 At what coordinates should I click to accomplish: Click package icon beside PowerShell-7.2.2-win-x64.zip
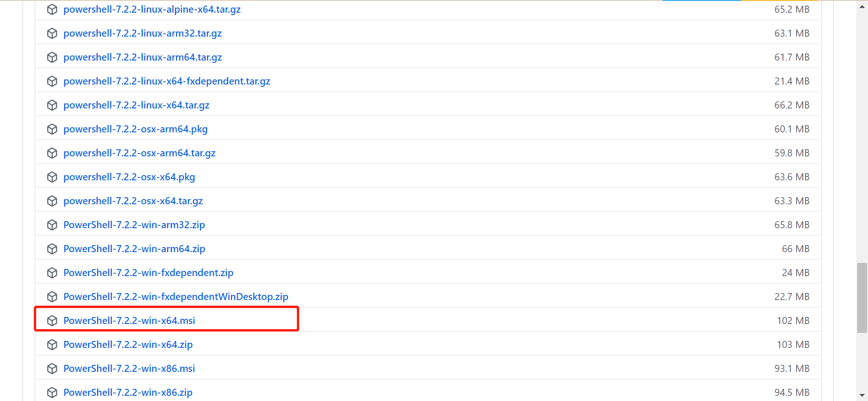[52, 345]
